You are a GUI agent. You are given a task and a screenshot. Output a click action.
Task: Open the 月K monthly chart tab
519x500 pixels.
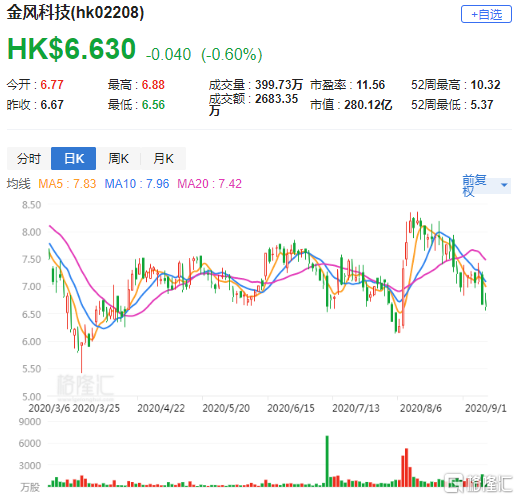point(163,159)
